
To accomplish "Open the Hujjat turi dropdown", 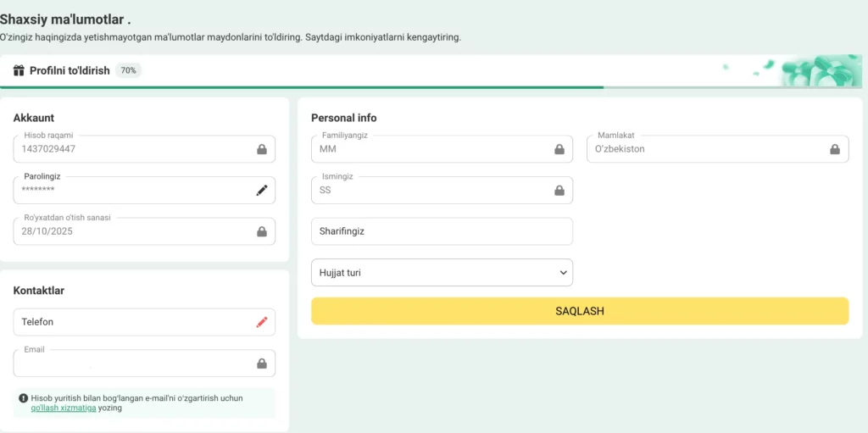I will coord(442,272).
